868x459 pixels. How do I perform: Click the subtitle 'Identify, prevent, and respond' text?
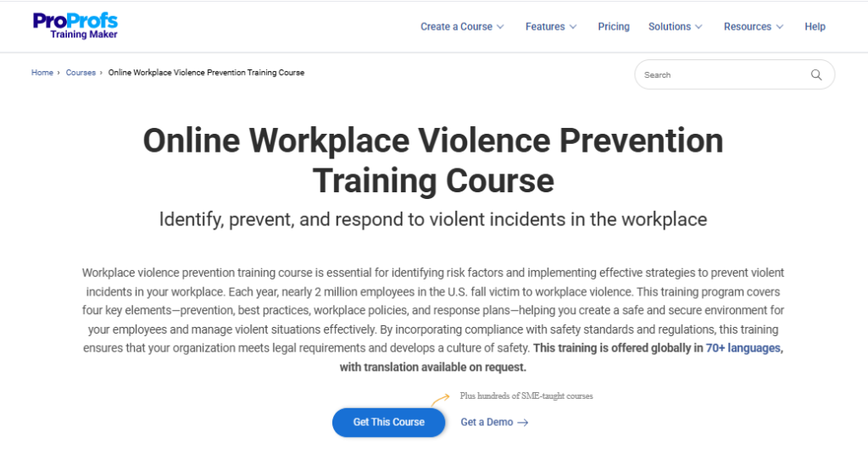tap(433, 219)
